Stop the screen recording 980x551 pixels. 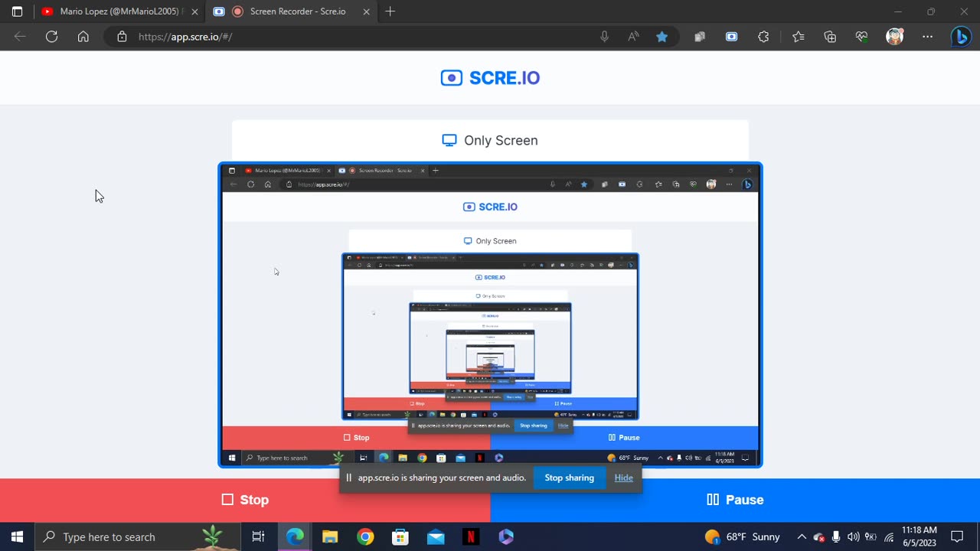(245, 500)
